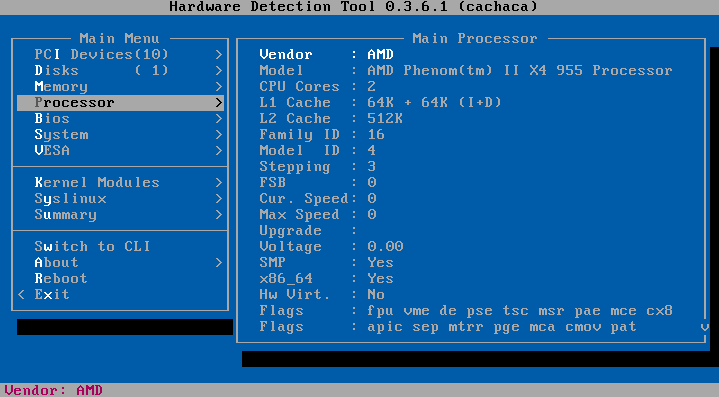
Task: Click the back arrow left of Exit
Action: pyautogui.click(x=21, y=295)
